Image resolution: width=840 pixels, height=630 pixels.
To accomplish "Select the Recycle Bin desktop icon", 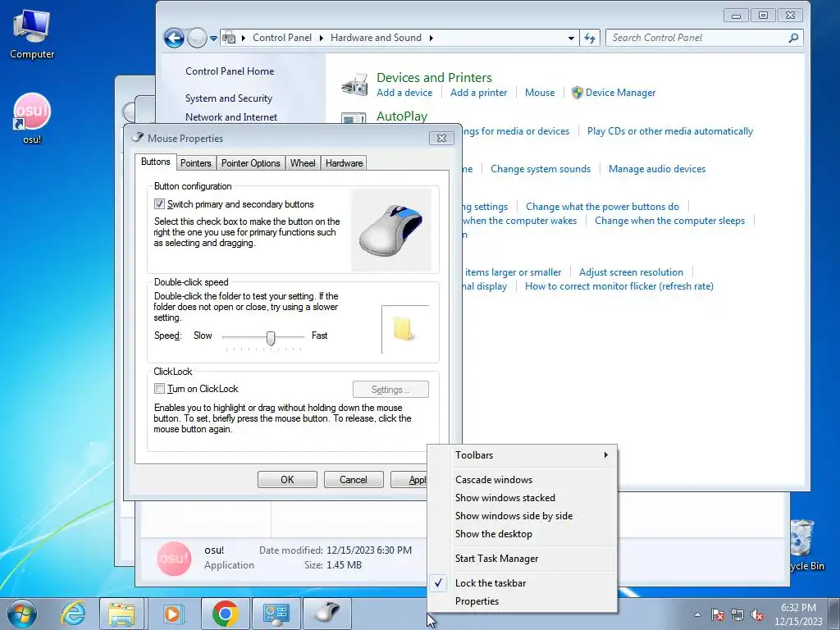I will click(805, 544).
